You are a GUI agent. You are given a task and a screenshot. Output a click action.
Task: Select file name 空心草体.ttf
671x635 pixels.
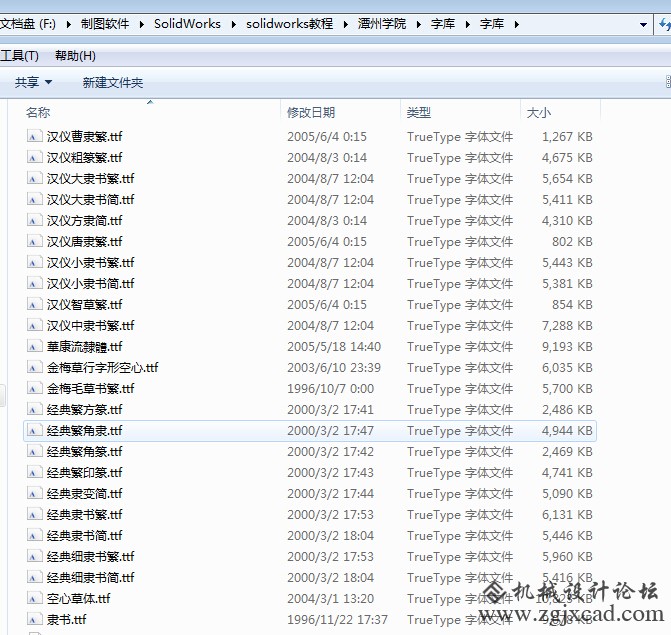coord(78,598)
